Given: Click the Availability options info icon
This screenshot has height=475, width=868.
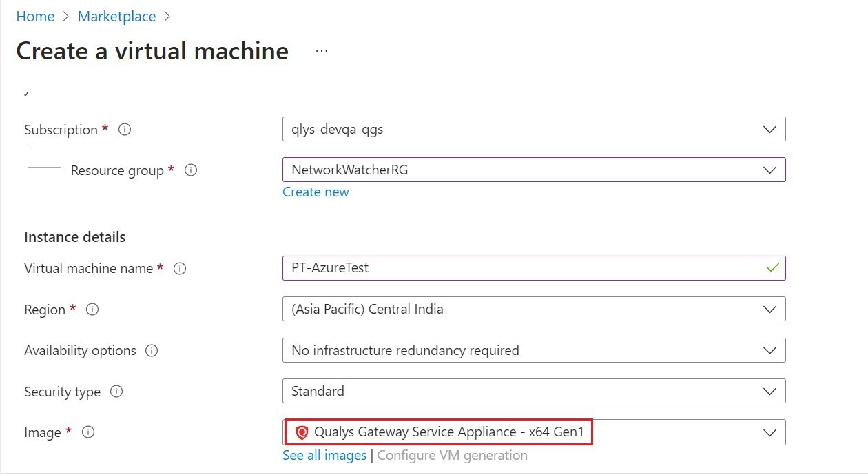Looking at the screenshot, I should (x=153, y=350).
